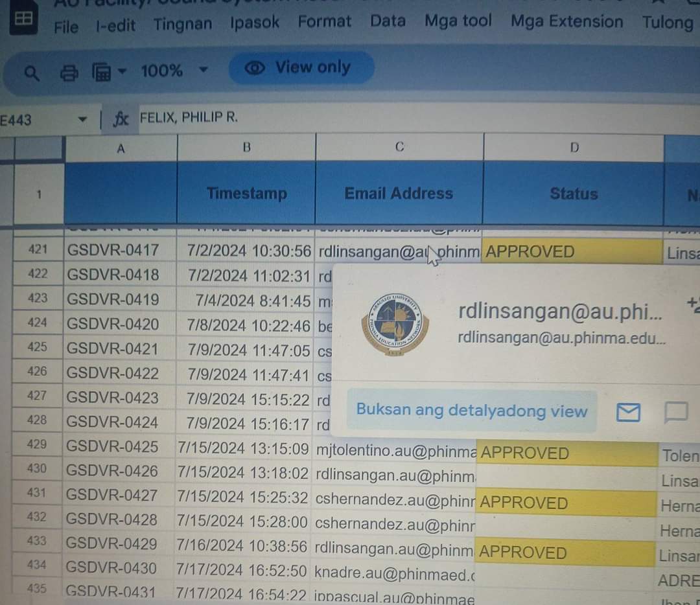Select cell GSDVR-0417

click(121, 250)
